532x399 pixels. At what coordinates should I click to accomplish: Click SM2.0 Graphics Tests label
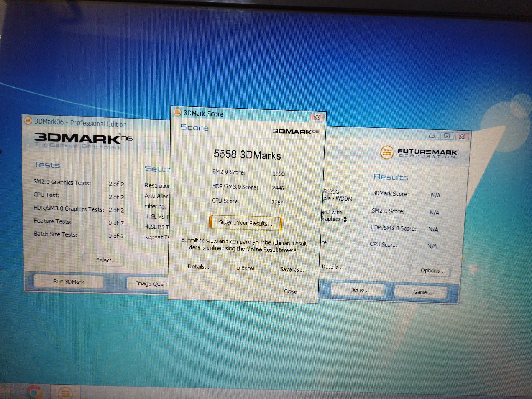point(62,182)
